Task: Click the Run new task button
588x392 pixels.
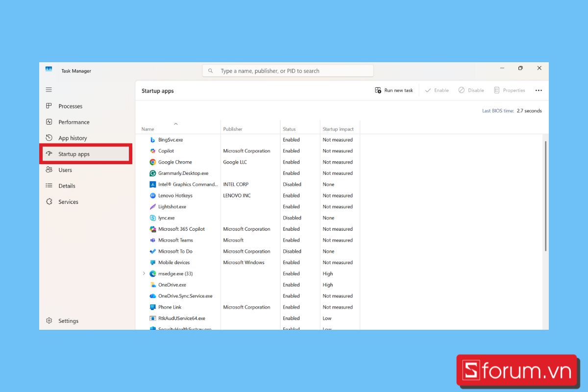Action: click(394, 90)
